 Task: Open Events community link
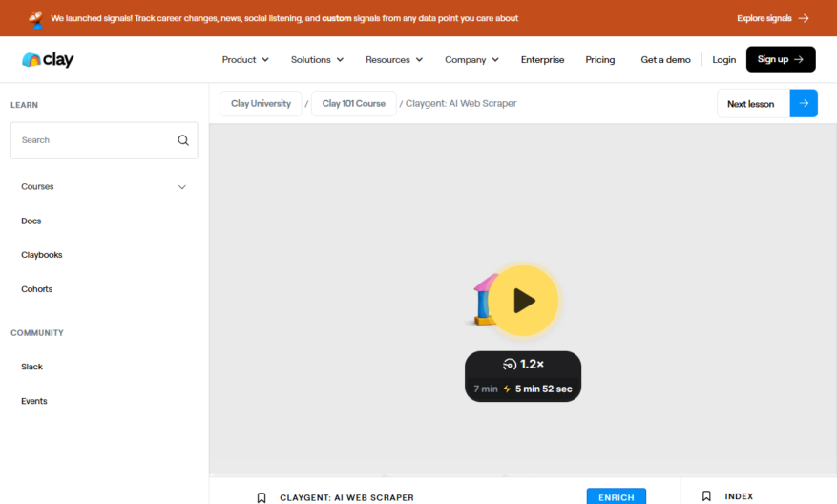(x=34, y=401)
